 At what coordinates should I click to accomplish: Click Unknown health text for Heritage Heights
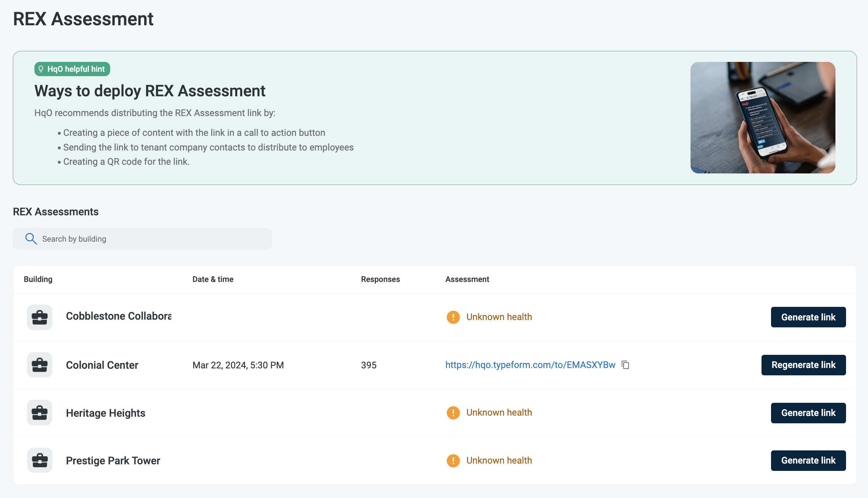(x=499, y=413)
